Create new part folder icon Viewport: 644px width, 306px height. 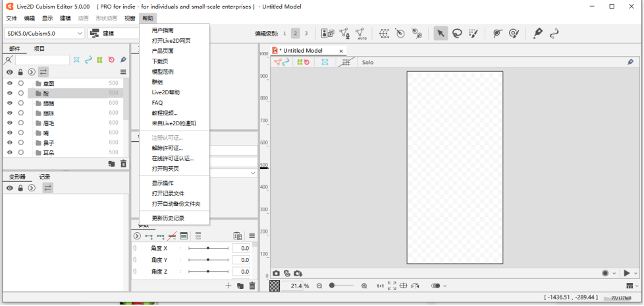[x=111, y=164]
